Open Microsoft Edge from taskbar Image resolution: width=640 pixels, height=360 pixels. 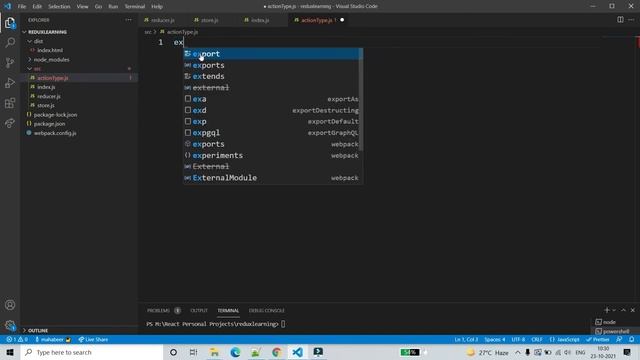(235, 352)
